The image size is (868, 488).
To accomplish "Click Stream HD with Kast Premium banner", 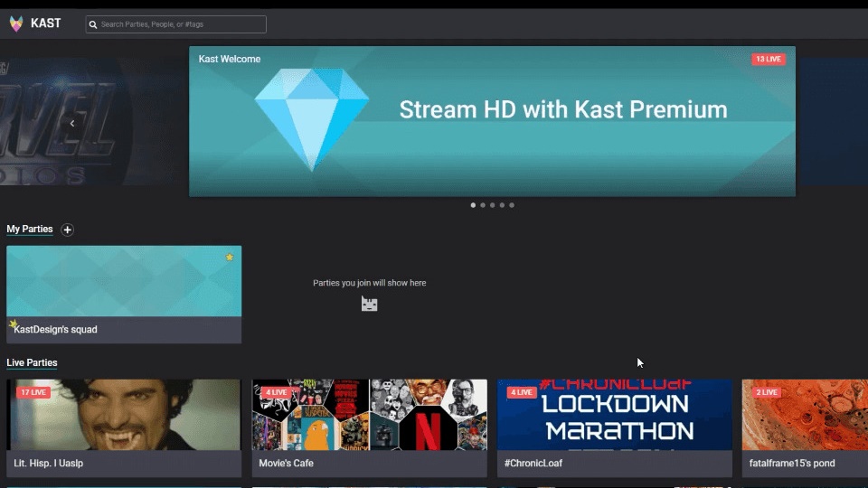I will coord(562,110).
